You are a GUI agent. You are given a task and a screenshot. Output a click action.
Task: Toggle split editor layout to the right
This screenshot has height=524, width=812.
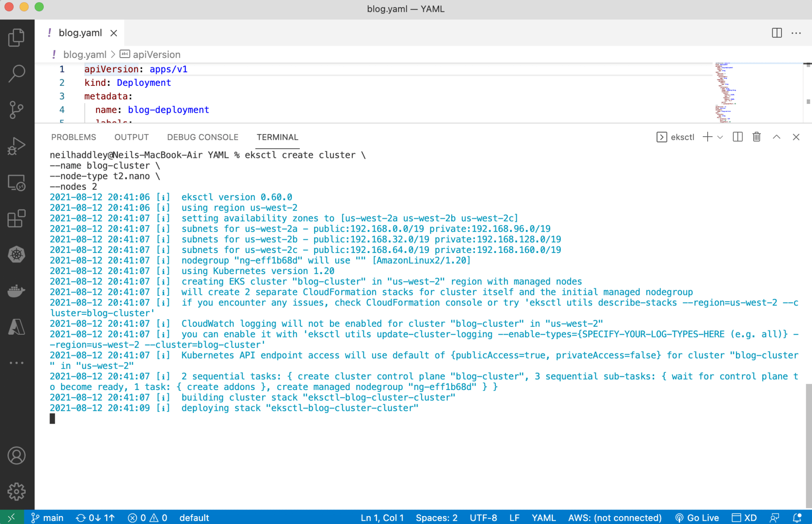coord(777,33)
